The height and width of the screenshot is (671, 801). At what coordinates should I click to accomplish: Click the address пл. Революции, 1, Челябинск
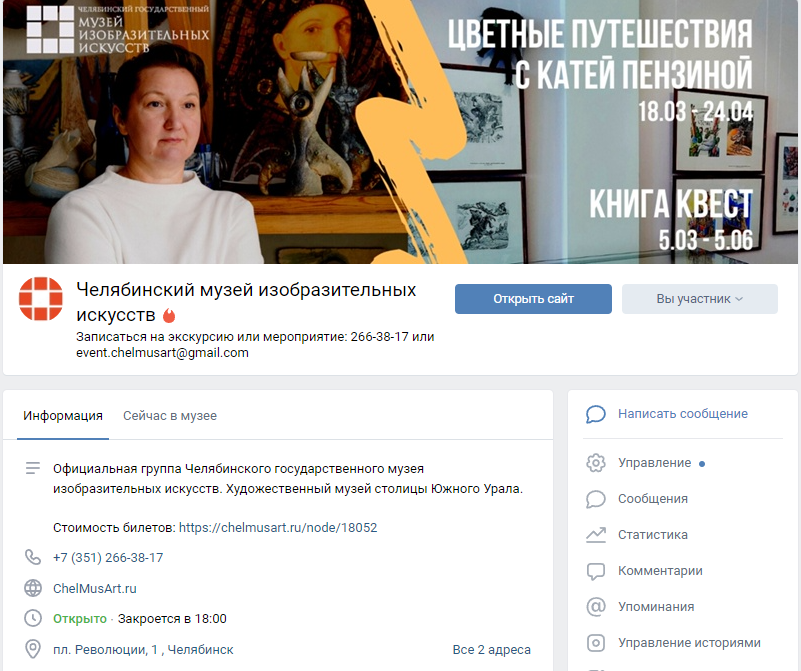point(143,650)
